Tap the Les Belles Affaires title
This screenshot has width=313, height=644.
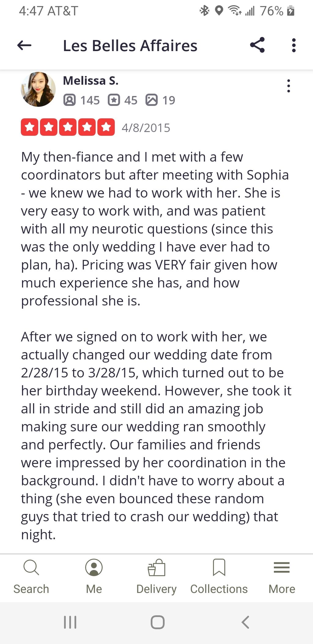pos(130,46)
